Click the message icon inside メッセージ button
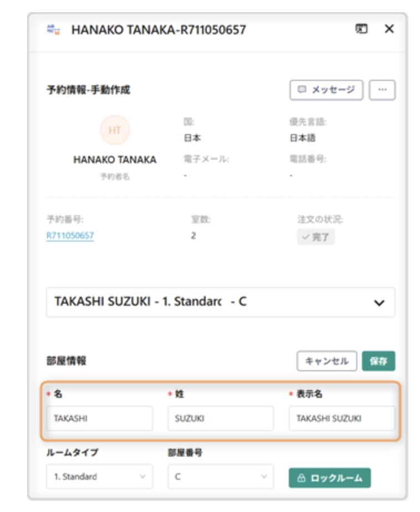 [302, 89]
